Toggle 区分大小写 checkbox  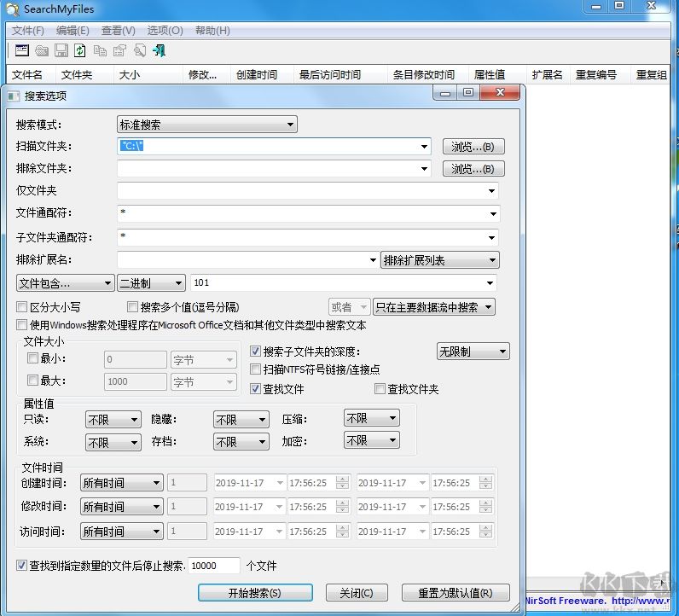click(21, 307)
